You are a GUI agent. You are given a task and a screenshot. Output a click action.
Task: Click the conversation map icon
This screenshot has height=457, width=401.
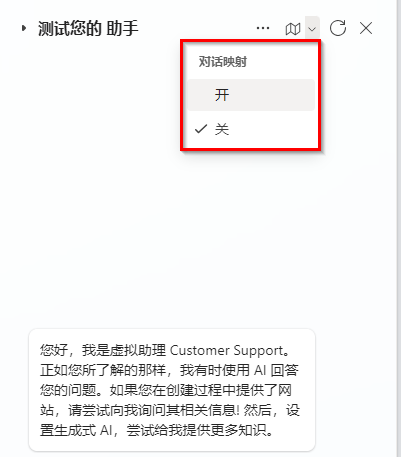[x=293, y=29]
